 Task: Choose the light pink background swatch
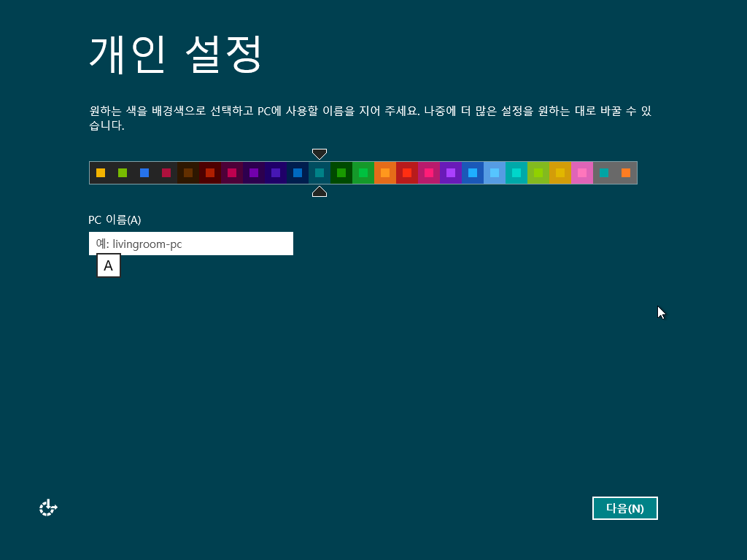click(583, 173)
